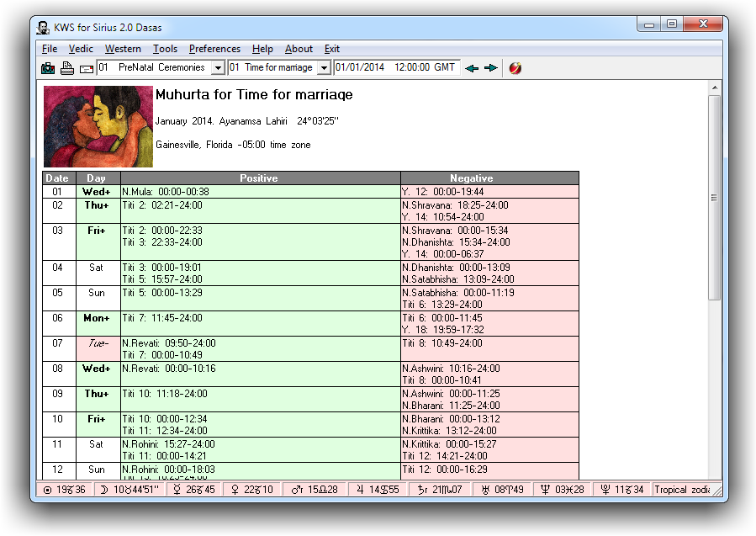Click the kissing couple illustration thumbnail
This screenshot has height=536, width=756.
point(98,126)
